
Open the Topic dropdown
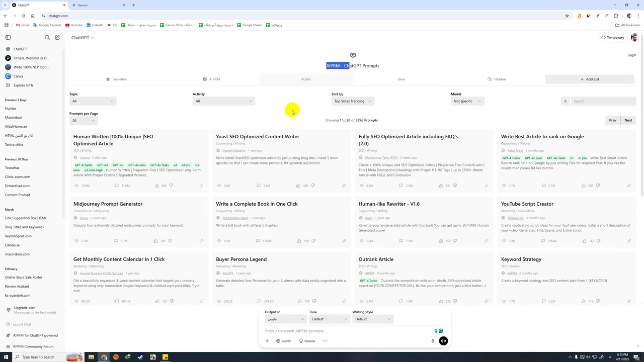click(x=93, y=101)
